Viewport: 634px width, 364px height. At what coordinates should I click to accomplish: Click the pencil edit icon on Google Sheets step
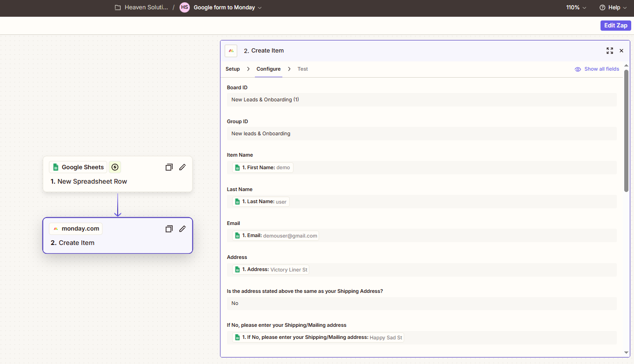coord(182,167)
